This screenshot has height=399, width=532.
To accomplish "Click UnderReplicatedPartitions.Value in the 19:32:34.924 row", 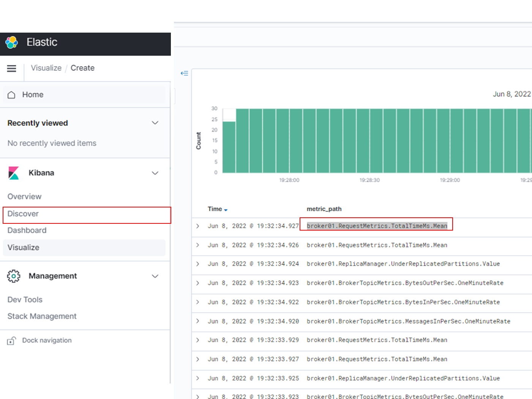I will coord(445,264).
